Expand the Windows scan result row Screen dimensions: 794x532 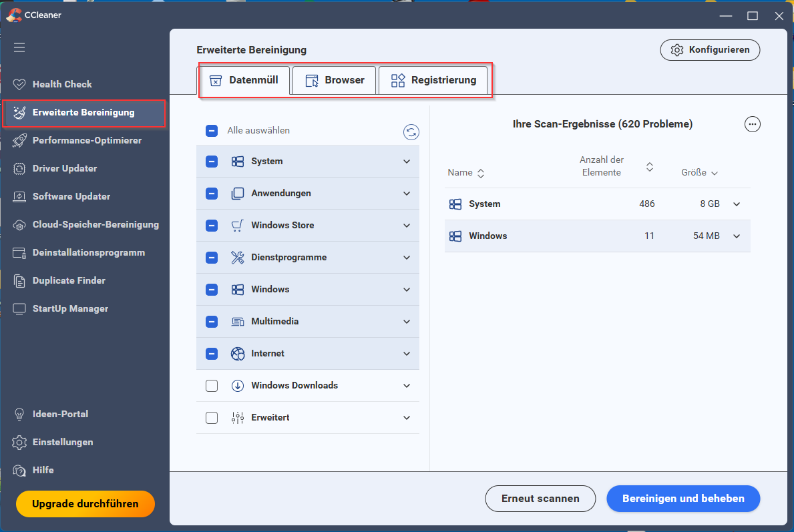coord(737,236)
